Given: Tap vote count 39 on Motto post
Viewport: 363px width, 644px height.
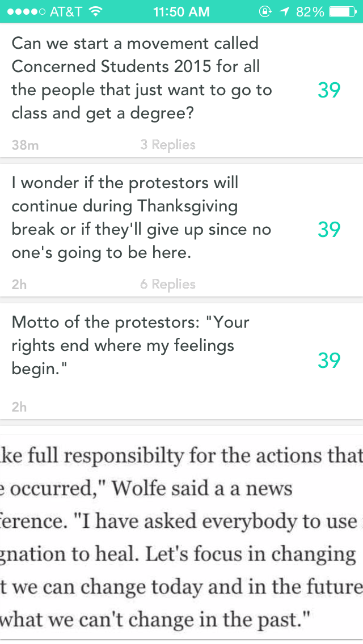Looking at the screenshot, I should point(329,361).
